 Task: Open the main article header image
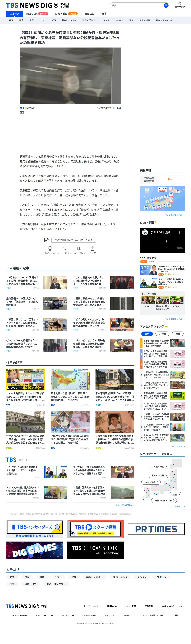tap(70, 76)
